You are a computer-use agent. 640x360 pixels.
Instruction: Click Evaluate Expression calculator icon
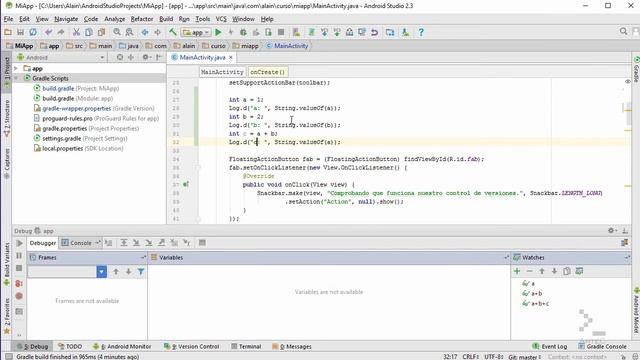202,243
